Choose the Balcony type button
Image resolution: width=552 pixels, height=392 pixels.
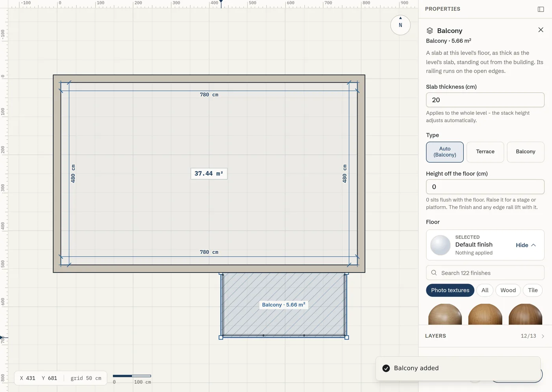pos(526,152)
